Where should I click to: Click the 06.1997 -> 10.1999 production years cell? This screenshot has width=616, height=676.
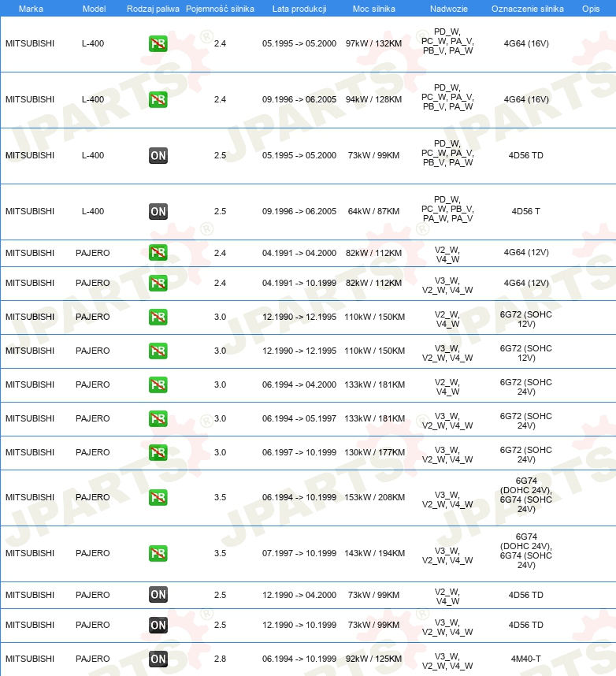[x=299, y=453]
